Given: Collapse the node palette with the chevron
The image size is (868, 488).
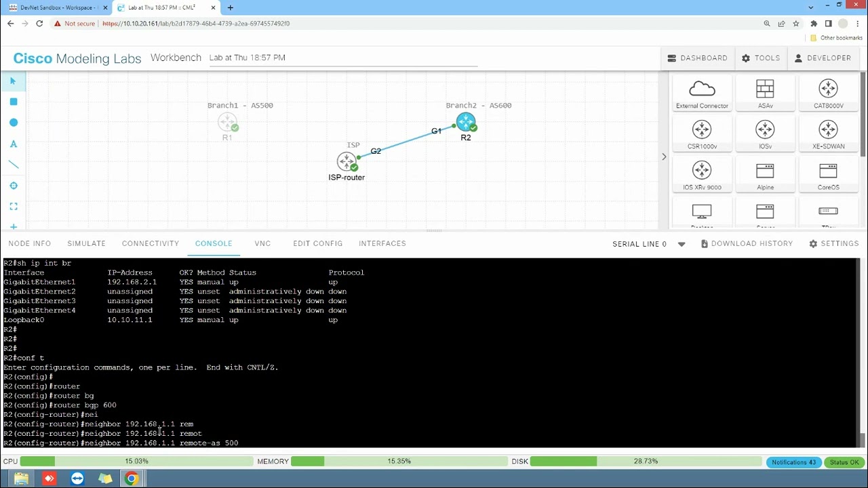Looking at the screenshot, I should 664,157.
